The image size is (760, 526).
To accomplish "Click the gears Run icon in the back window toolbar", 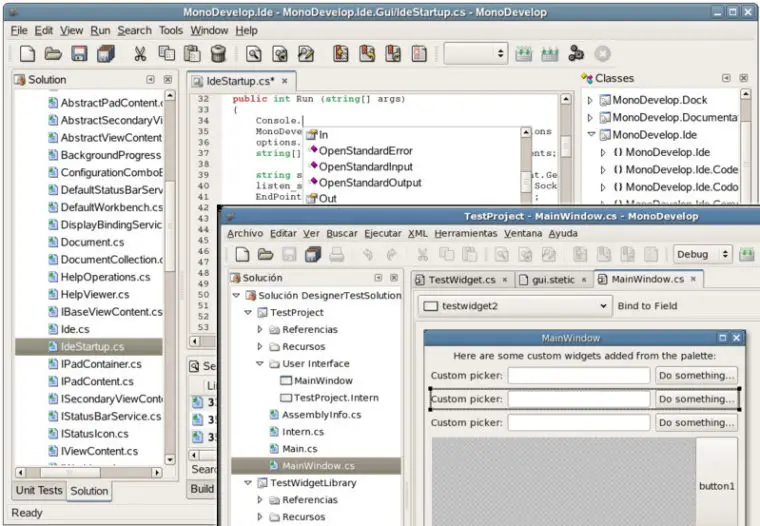I will point(576,54).
